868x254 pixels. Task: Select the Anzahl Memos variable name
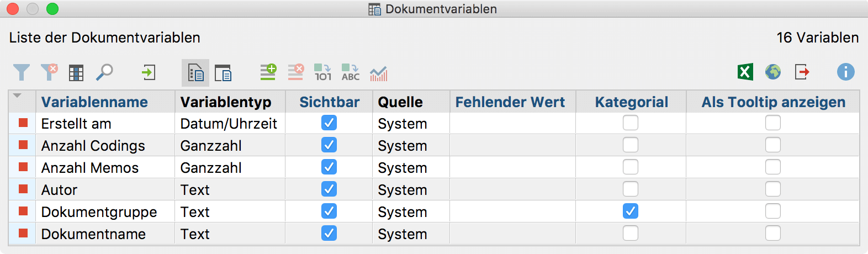(90, 168)
